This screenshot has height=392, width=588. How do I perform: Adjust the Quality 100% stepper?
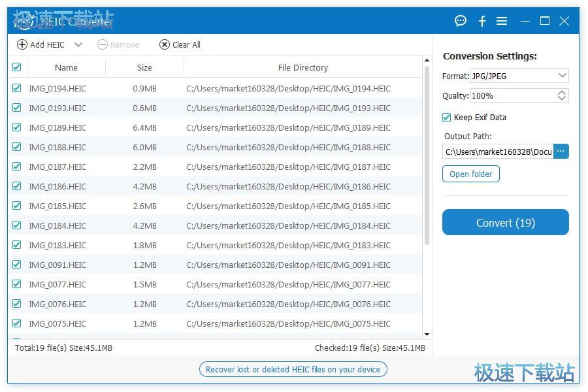pos(562,95)
